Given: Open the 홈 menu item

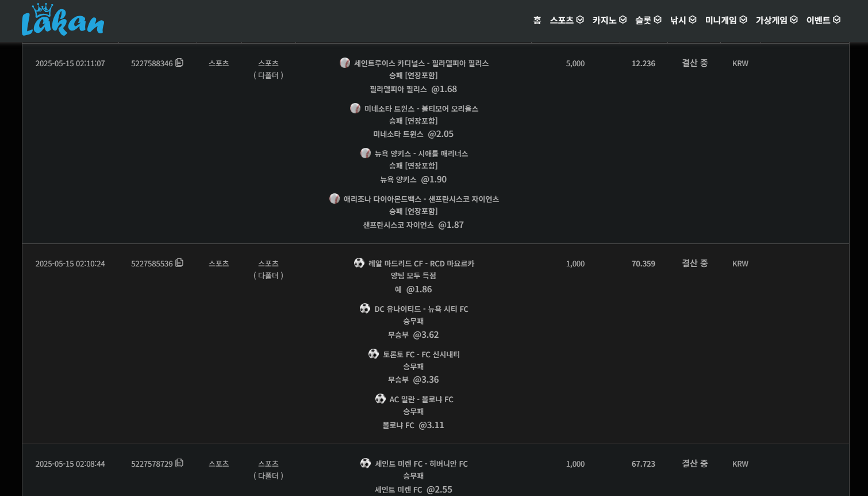Looking at the screenshot, I should [x=537, y=20].
